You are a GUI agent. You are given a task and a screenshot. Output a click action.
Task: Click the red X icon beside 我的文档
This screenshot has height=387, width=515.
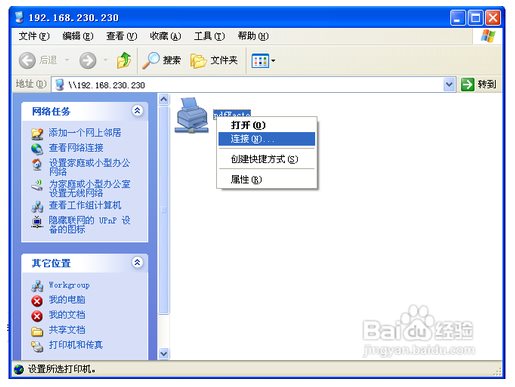pyautogui.click(x=37, y=316)
